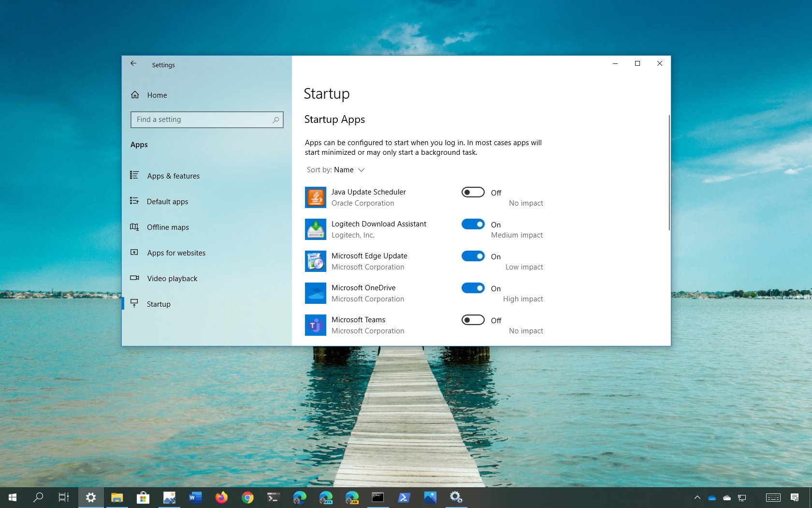
Task: Click the Startup sidebar icon
Action: tap(134, 303)
